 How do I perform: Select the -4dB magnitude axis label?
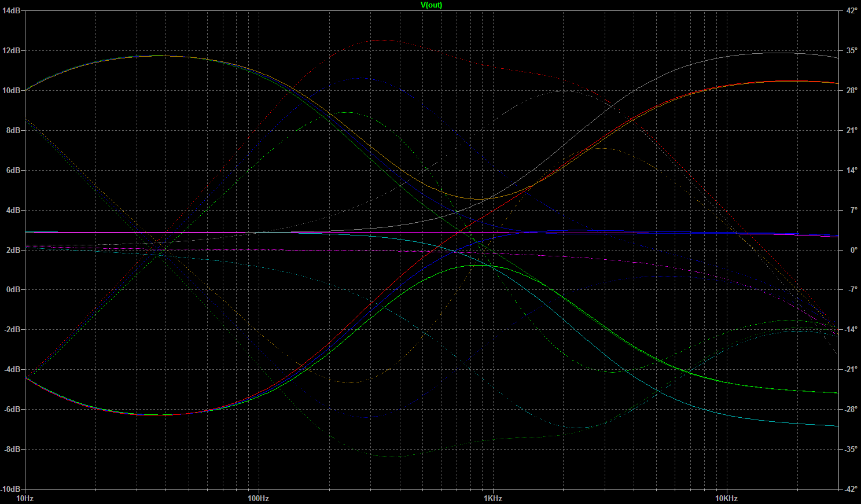[12, 370]
